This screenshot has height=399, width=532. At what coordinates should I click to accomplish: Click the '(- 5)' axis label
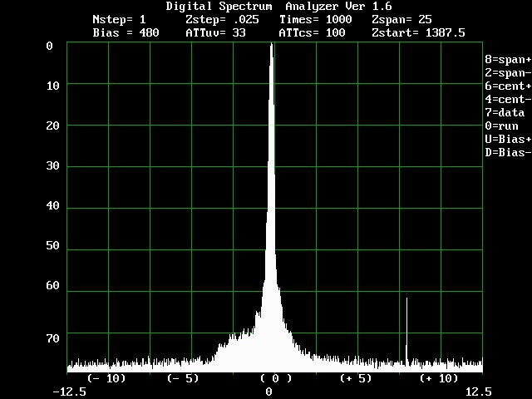[x=183, y=378]
